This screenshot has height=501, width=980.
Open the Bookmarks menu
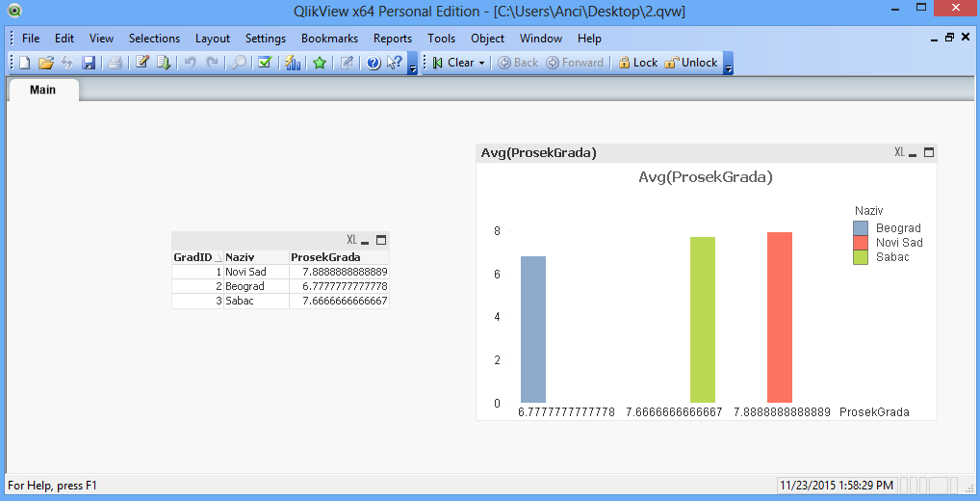[x=329, y=39]
